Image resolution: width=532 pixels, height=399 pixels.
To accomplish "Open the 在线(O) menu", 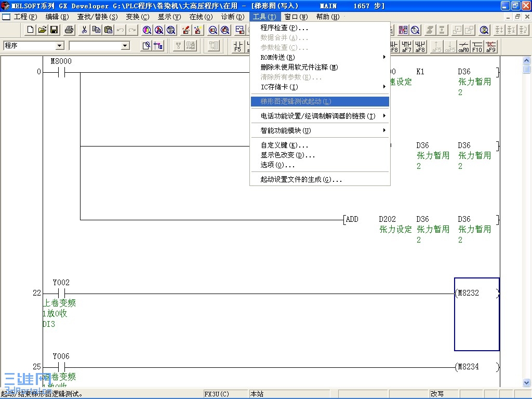I will coord(201,17).
